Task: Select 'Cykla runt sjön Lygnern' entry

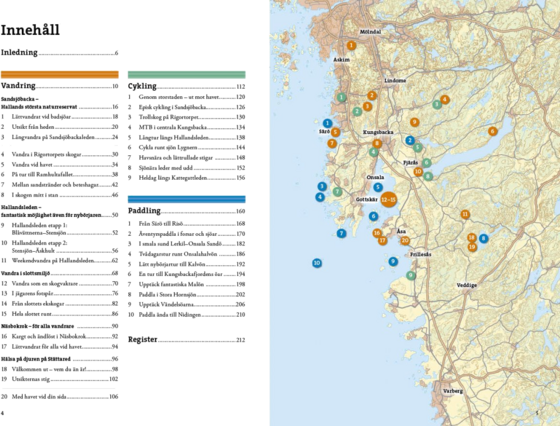Action: point(186,147)
